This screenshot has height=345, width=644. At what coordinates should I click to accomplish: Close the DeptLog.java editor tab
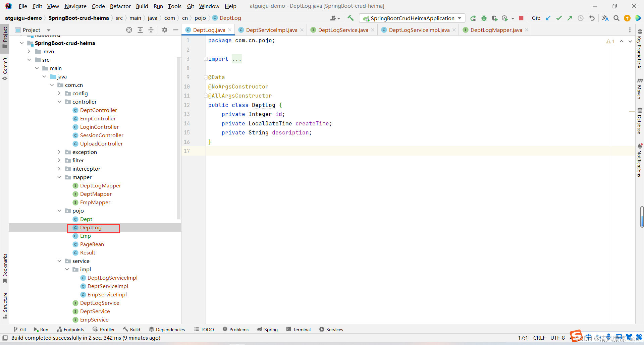(x=230, y=30)
